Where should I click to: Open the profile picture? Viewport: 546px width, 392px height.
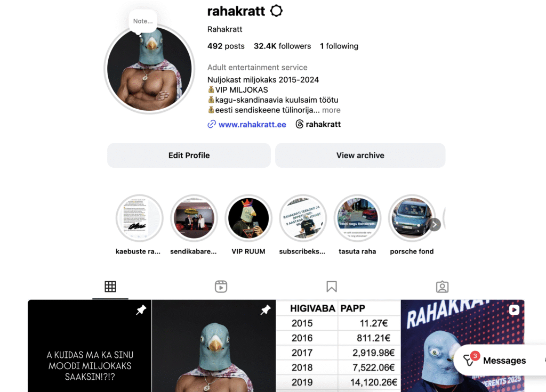149,69
